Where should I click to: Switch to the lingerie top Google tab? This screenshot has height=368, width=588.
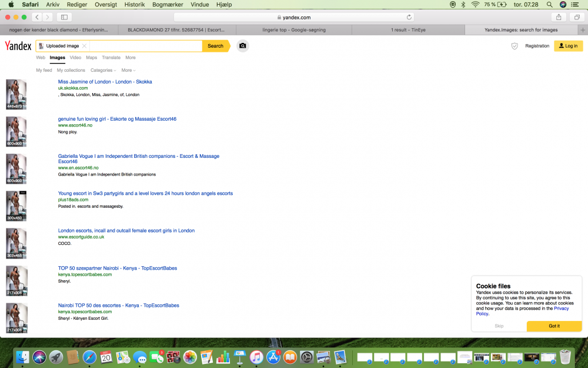tap(294, 29)
